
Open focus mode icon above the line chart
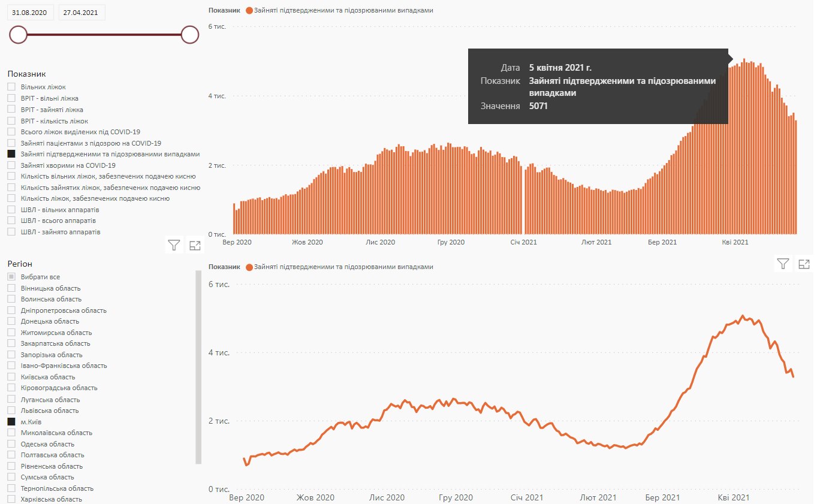tap(804, 263)
